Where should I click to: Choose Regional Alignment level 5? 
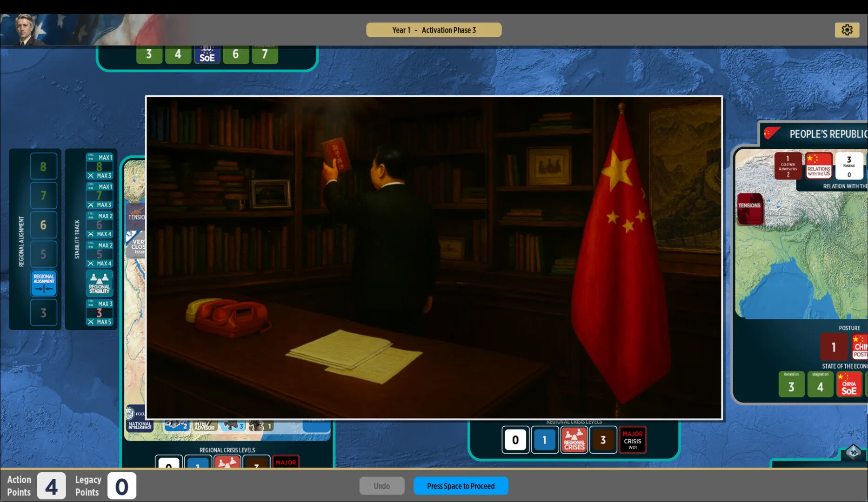click(44, 254)
